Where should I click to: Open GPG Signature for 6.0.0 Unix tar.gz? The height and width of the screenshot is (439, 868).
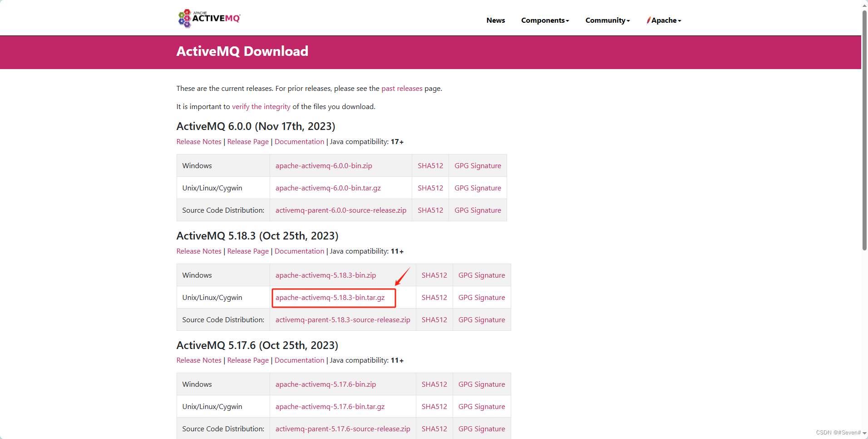point(478,188)
